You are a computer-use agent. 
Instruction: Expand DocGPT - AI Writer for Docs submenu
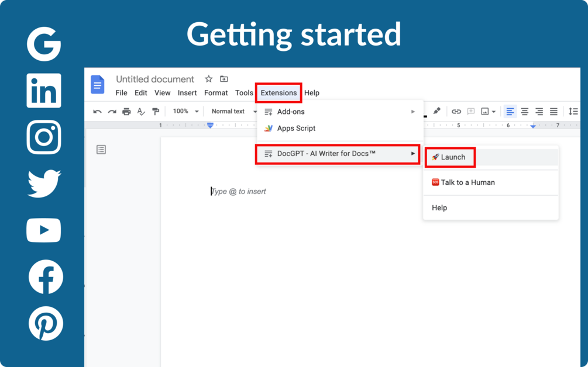338,154
